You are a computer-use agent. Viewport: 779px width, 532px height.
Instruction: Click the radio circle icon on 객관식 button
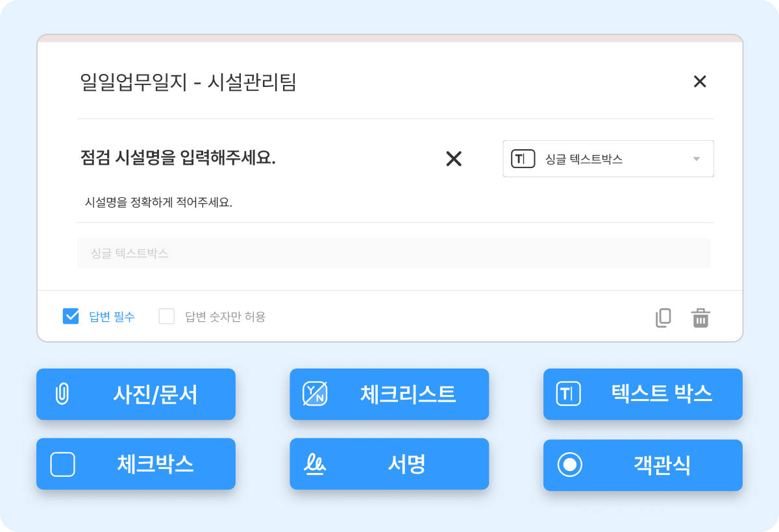pyautogui.click(x=569, y=464)
